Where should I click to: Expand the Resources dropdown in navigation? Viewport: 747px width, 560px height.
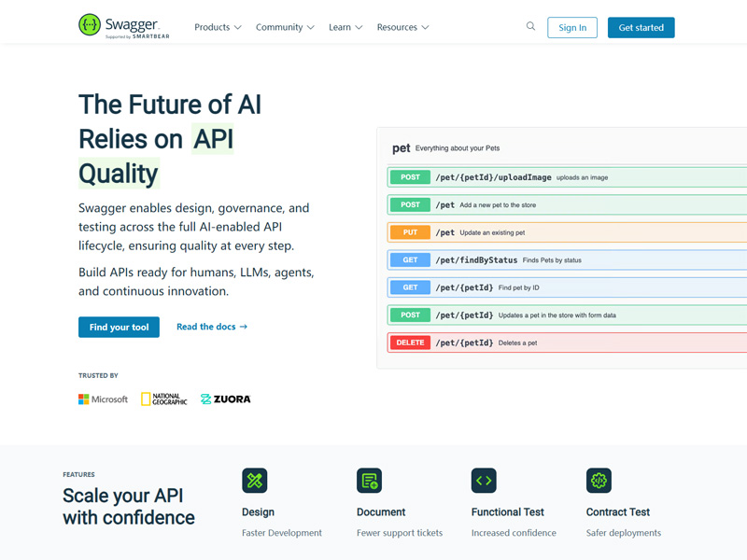(402, 27)
